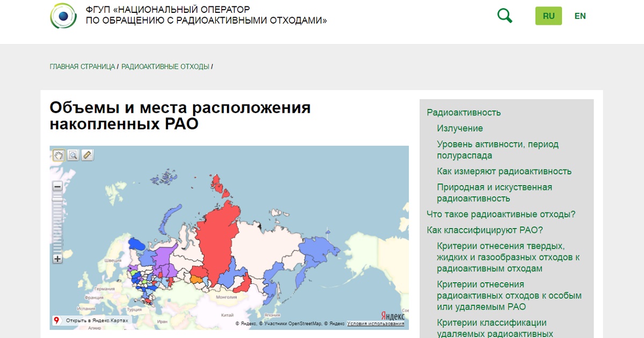The image size is (644, 338).
Task: Click the red Yandex map pin icon
Action: pyautogui.click(x=56, y=320)
